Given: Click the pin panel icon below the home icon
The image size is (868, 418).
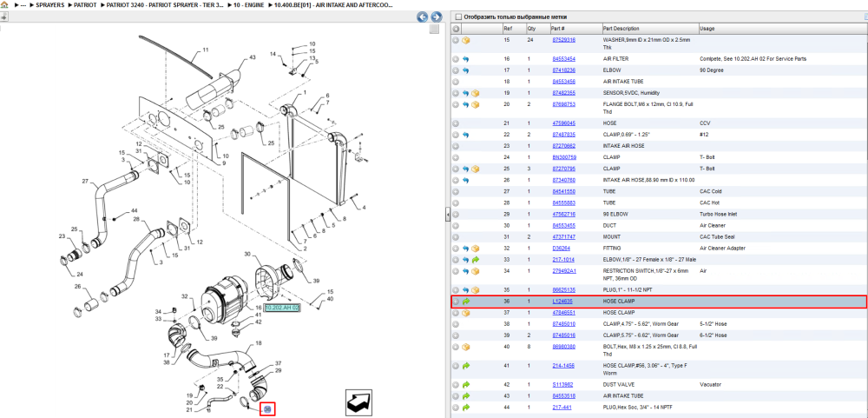Looking at the screenshot, I should 3,17.
